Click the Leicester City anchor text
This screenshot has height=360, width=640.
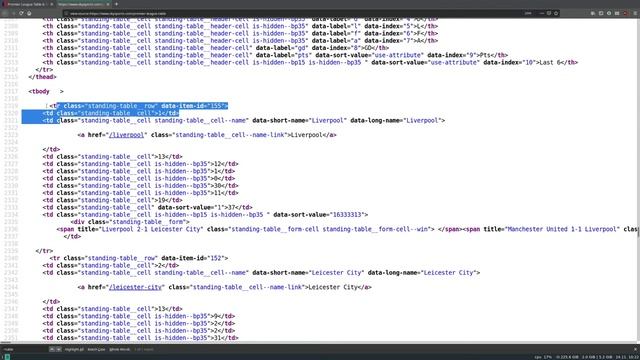(x=333, y=287)
